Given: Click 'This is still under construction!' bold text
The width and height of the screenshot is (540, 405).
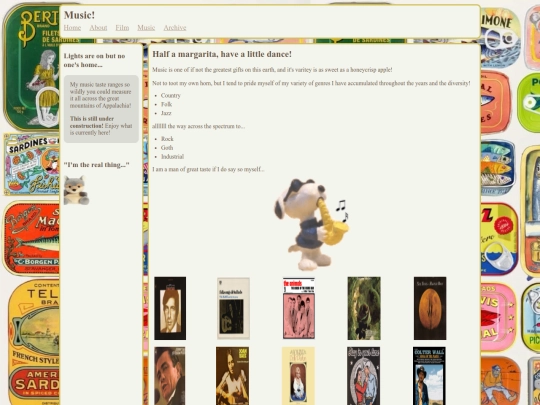Looking at the screenshot, I should (x=92, y=122).
